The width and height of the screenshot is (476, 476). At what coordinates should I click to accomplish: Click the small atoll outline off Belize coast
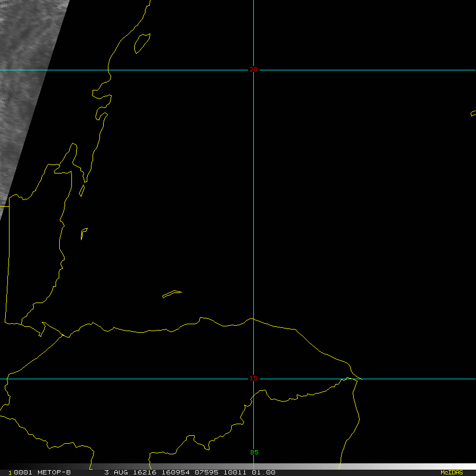84,233
